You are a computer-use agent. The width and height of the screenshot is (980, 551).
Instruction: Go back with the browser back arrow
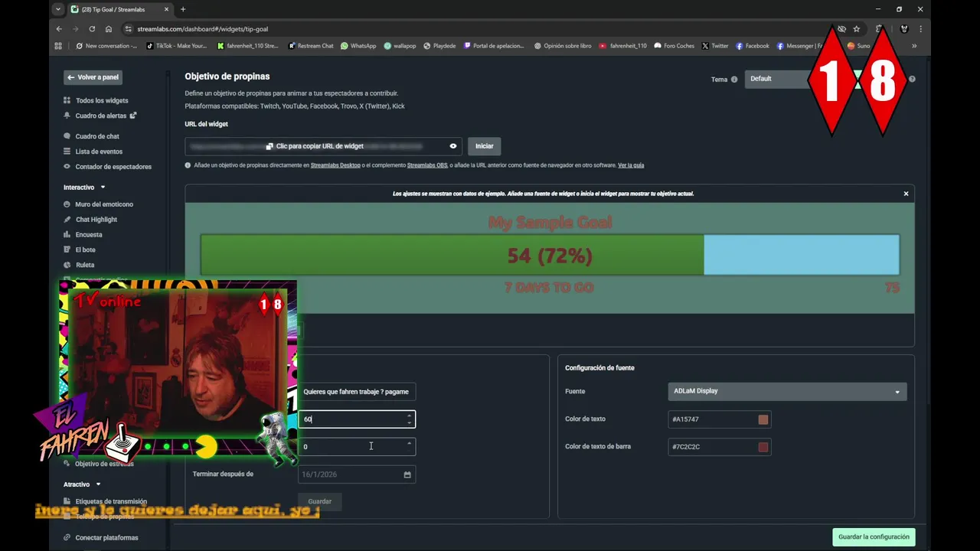pyautogui.click(x=59, y=29)
